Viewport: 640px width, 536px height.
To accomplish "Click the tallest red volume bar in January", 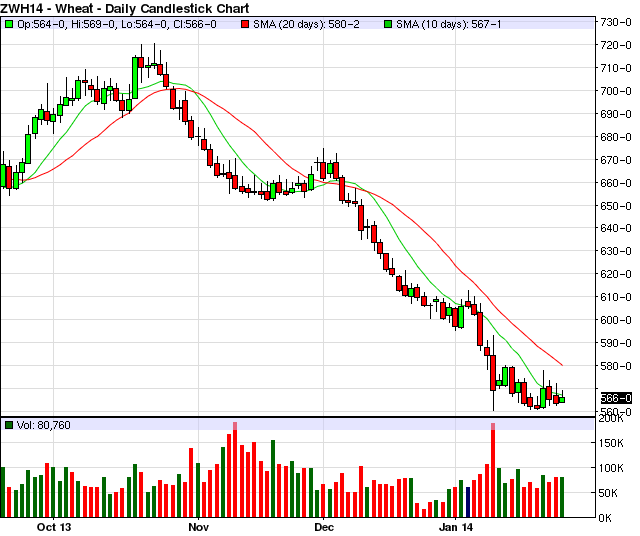I will [493, 470].
